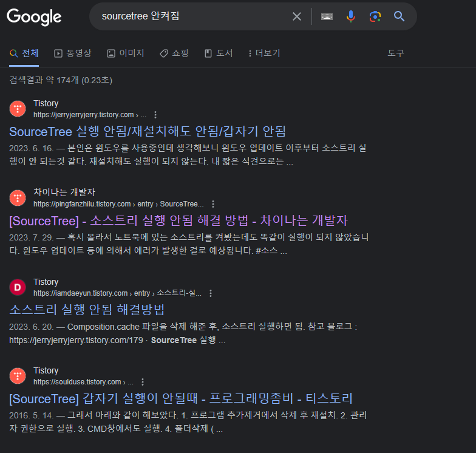476x453 pixels.
Task: Click Tistory favicon of soulduse result
Action: point(18,376)
